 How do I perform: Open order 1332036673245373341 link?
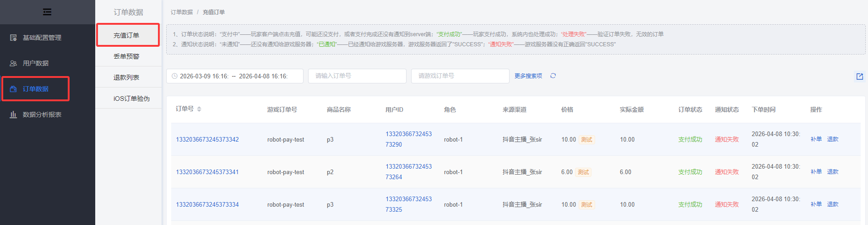tap(207, 172)
